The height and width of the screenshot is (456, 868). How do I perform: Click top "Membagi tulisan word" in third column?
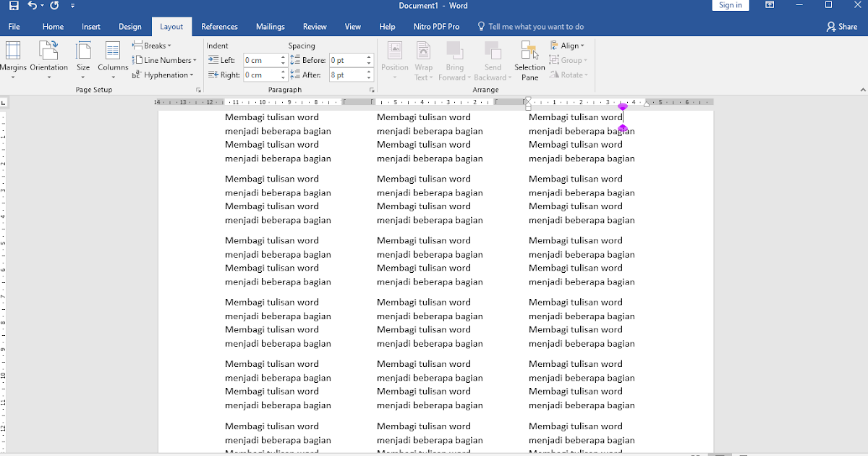(x=576, y=117)
